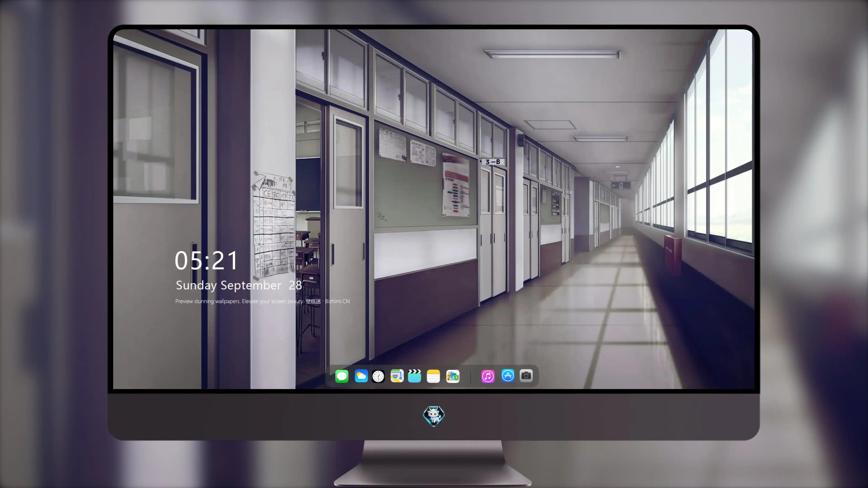This screenshot has height=488, width=868.
Task: Launch the pink iTunes Store music icon
Action: [488, 376]
